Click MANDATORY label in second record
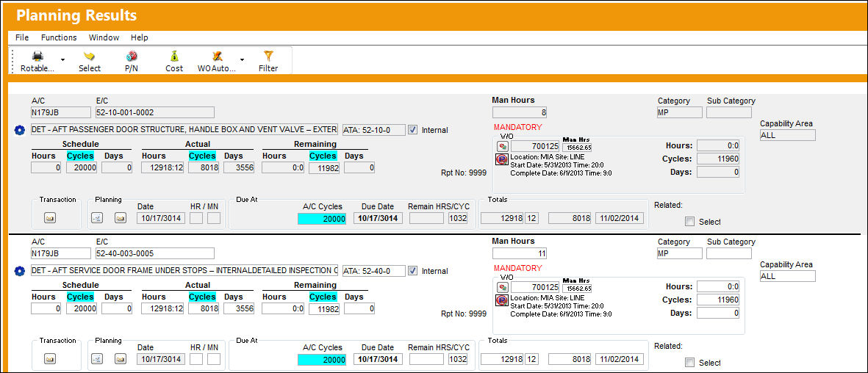Image resolution: width=868 pixels, height=373 pixels. (x=517, y=268)
